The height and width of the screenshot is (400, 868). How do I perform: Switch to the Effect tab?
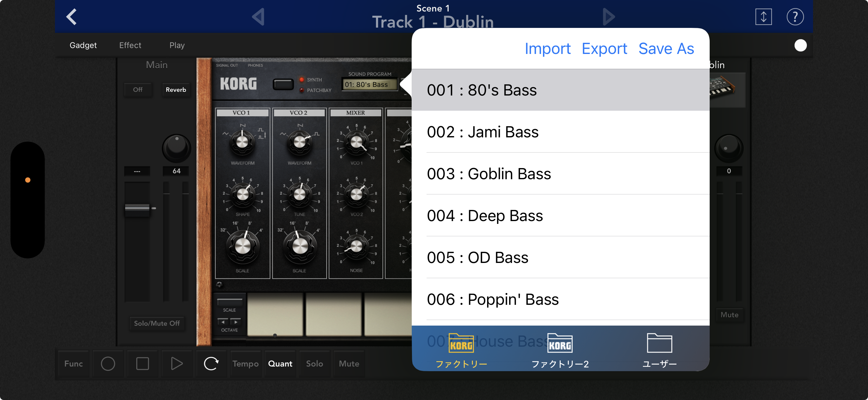pos(130,45)
